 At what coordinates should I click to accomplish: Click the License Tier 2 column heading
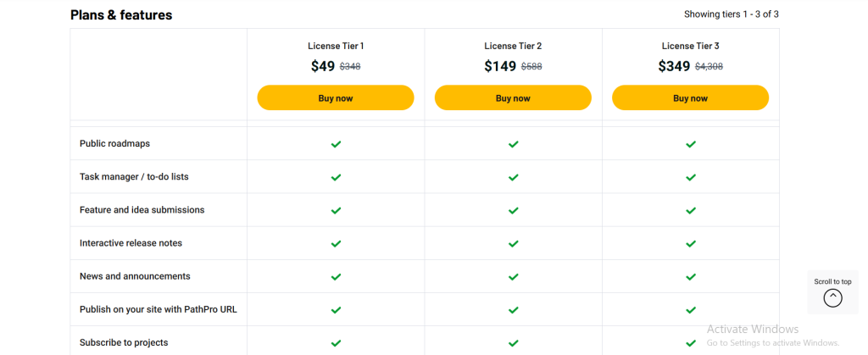(513, 46)
